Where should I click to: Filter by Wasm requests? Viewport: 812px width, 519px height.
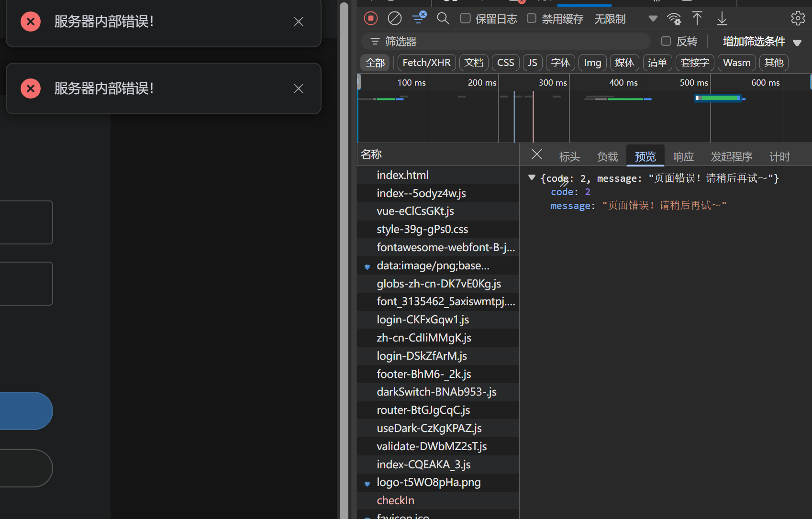[737, 63]
